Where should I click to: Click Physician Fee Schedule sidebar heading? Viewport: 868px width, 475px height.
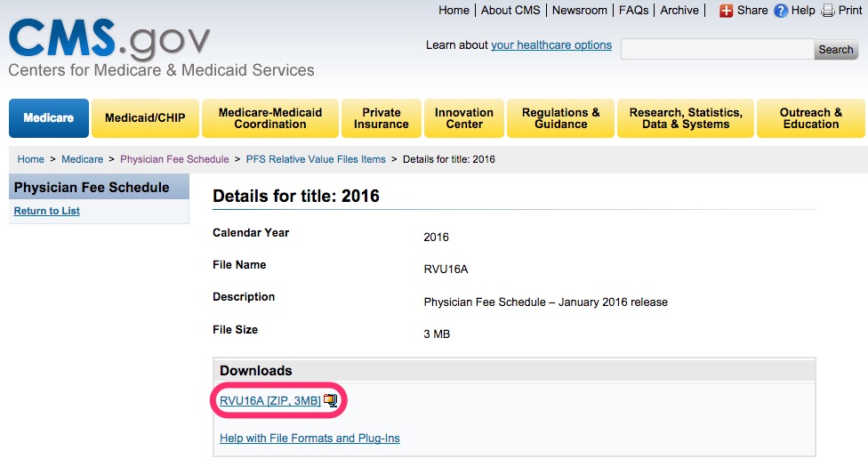92,187
